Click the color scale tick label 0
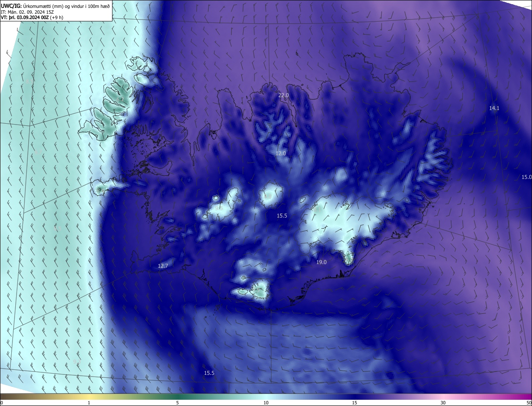This screenshot has height=406, width=532. point(2,403)
